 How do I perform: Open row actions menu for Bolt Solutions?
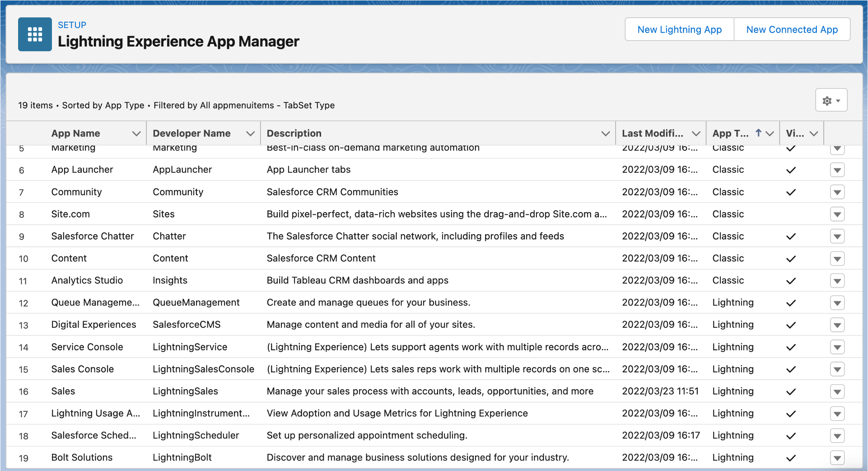[837, 458]
